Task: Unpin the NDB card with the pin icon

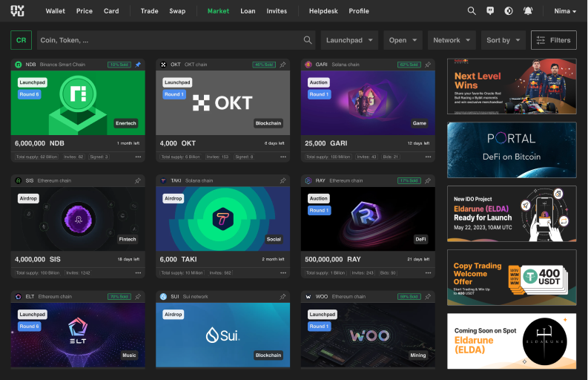Action: point(138,65)
